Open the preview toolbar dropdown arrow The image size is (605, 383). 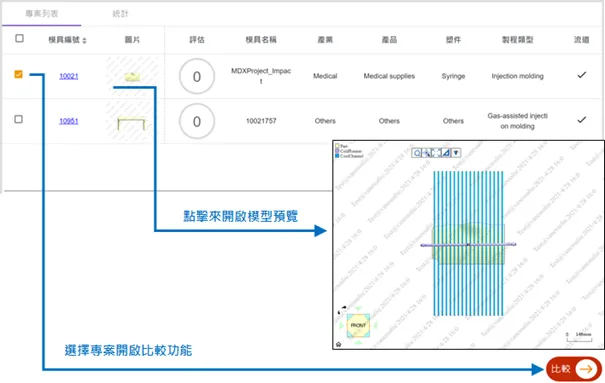tap(456, 153)
